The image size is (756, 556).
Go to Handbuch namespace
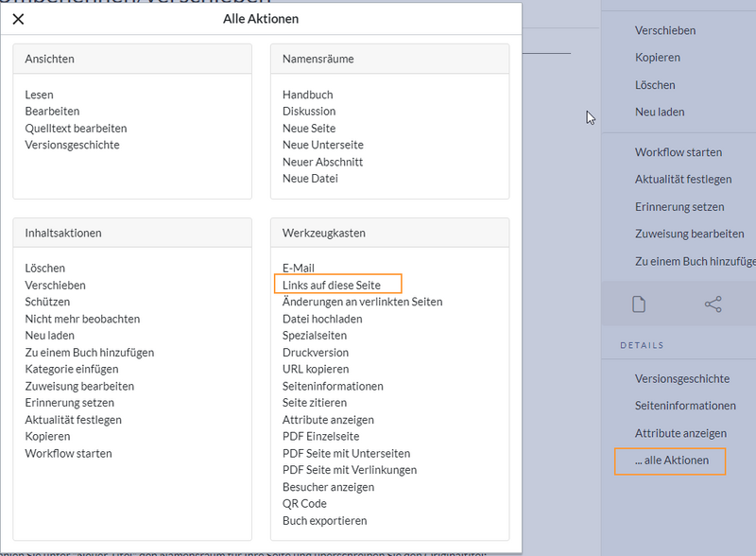(x=308, y=95)
